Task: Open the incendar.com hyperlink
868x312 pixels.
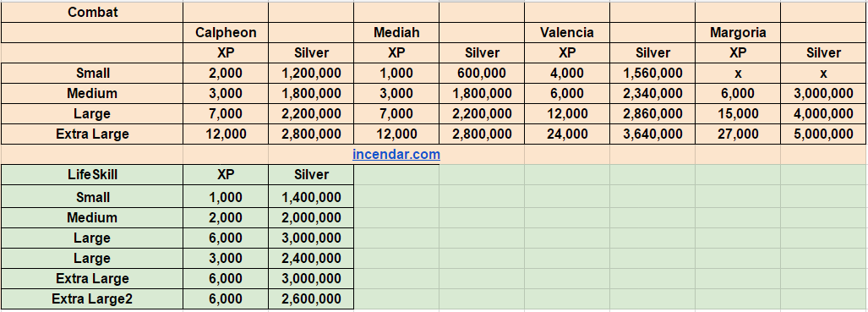Action: click(396, 155)
